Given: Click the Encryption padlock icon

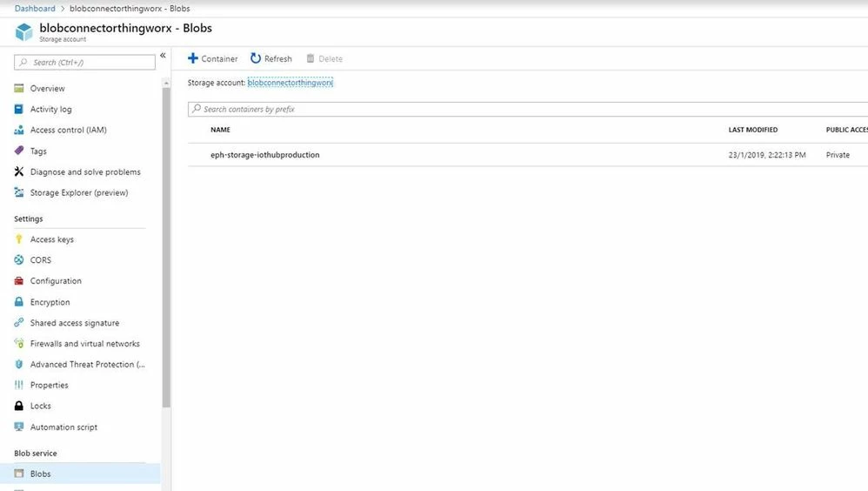Looking at the screenshot, I should tap(19, 302).
